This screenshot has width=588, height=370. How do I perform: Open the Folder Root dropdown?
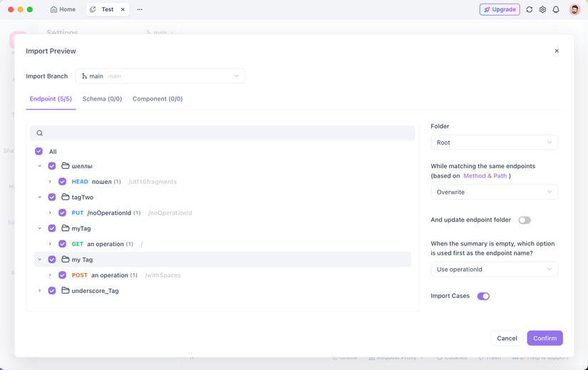494,143
